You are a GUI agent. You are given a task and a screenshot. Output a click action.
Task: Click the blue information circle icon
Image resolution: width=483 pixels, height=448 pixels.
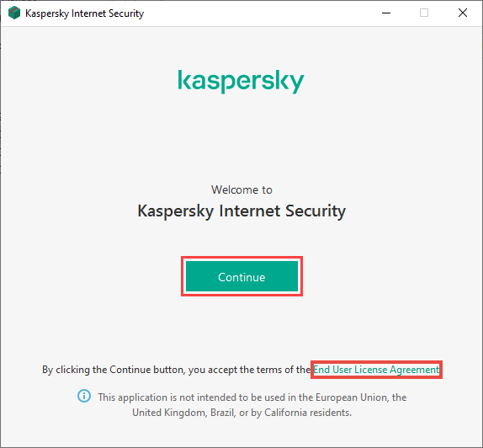click(x=84, y=396)
